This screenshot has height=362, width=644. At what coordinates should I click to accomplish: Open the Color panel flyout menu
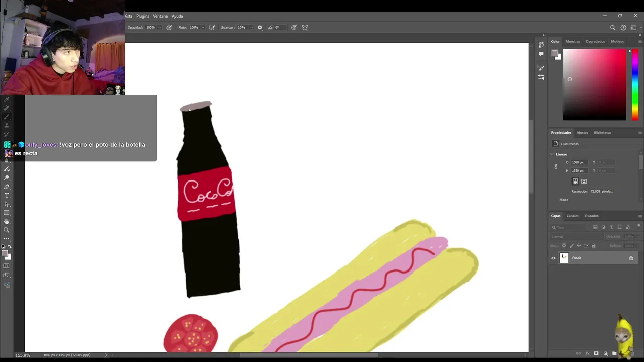[x=640, y=41]
